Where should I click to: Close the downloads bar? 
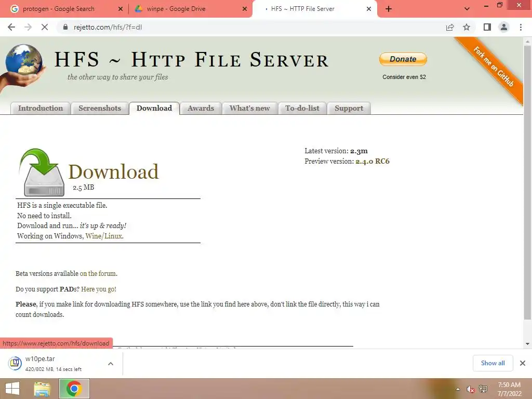click(523, 363)
